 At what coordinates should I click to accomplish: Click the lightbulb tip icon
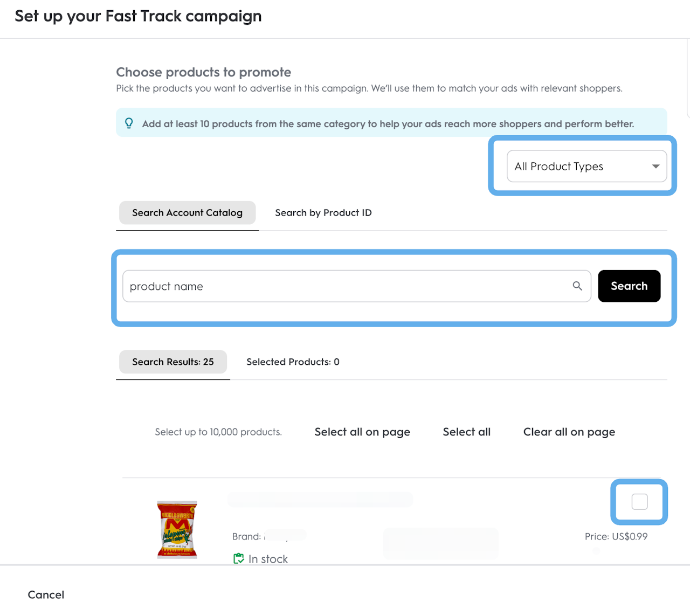(129, 123)
